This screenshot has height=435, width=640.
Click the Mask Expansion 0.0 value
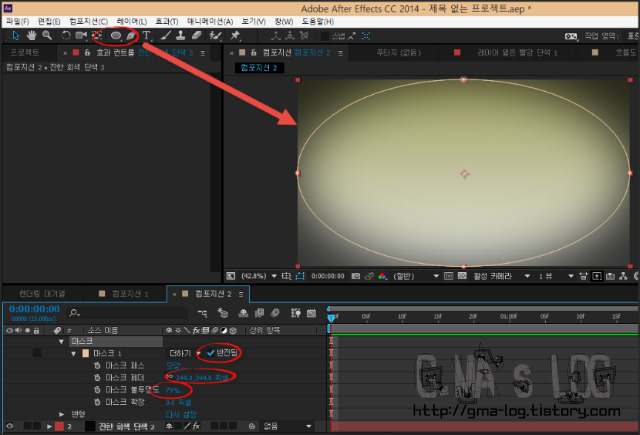click(x=170, y=402)
